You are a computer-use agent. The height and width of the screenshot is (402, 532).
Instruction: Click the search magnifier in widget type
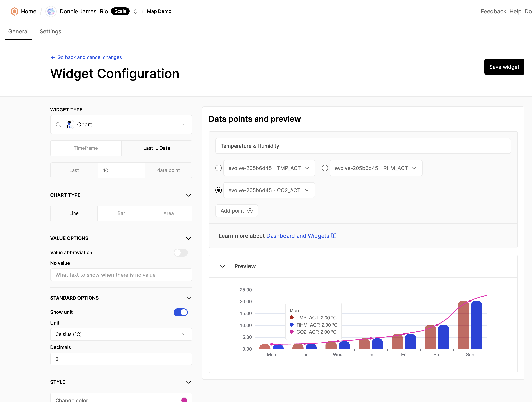pos(58,124)
